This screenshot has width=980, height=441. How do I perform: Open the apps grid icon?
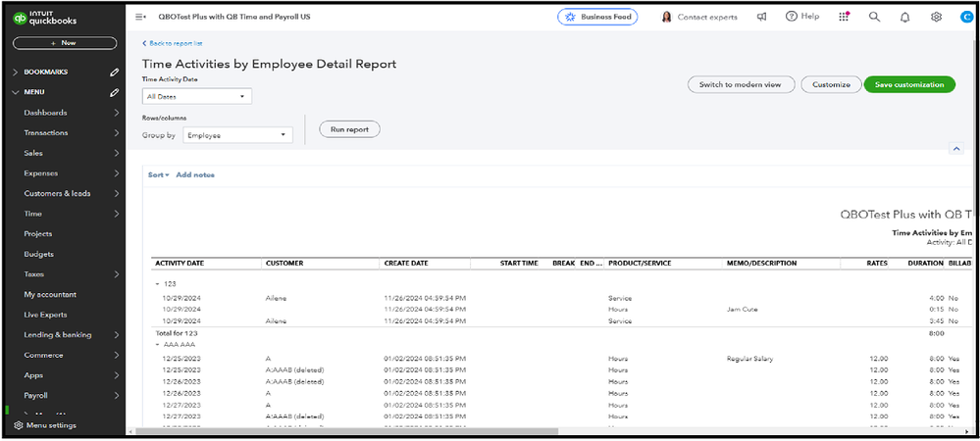click(x=844, y=17)
